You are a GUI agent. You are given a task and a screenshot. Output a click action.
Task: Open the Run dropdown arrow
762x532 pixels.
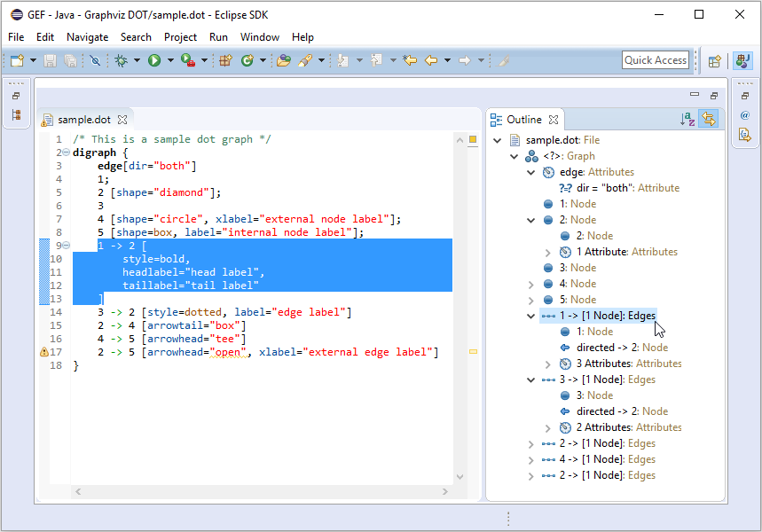tap(170, 60)
